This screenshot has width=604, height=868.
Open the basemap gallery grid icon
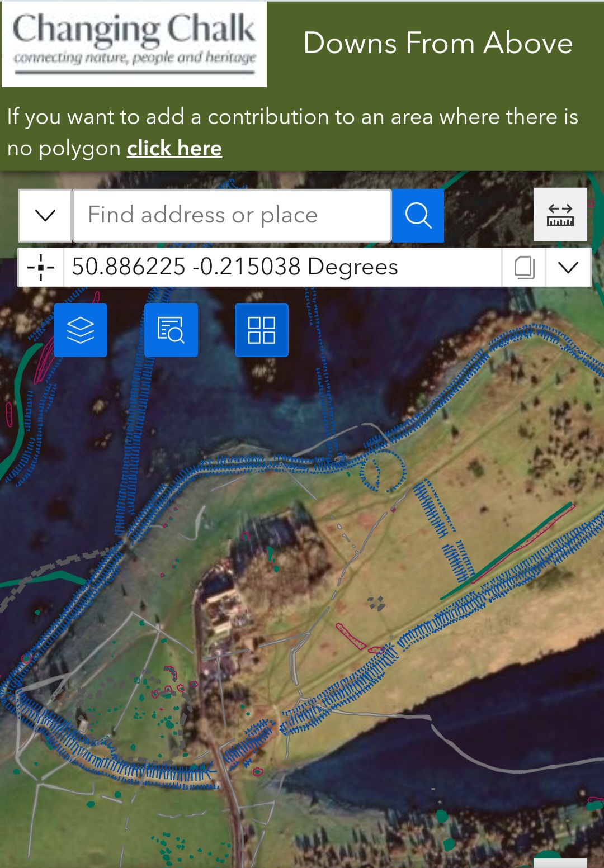pos(262,330)
